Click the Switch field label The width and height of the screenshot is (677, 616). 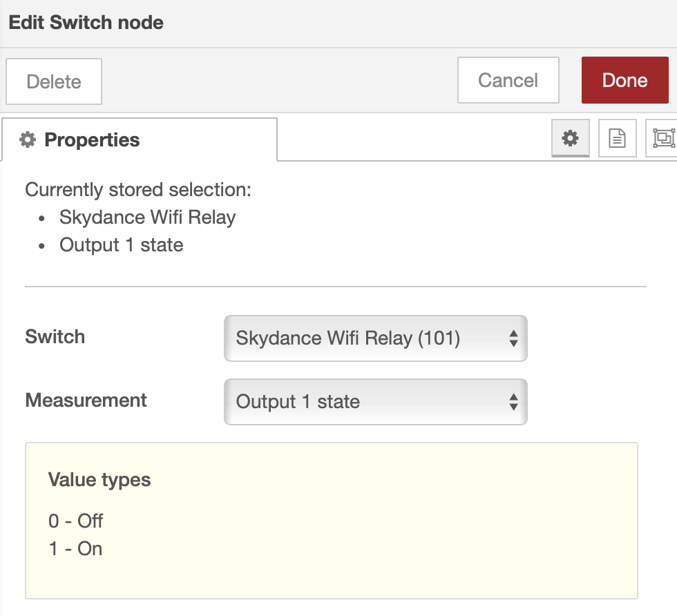[55, 337]
